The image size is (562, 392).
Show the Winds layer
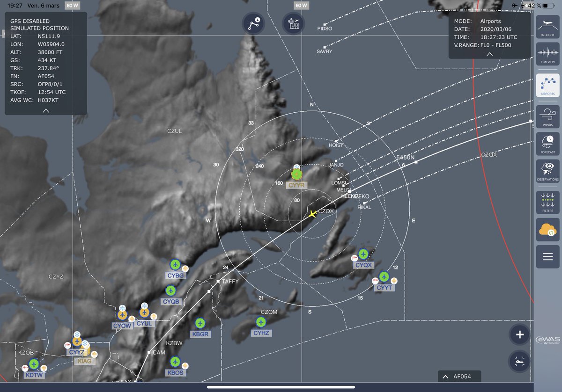[x=547, y=116]
